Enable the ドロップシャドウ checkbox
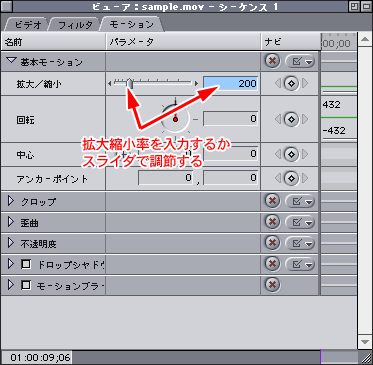 pos(26,264)
